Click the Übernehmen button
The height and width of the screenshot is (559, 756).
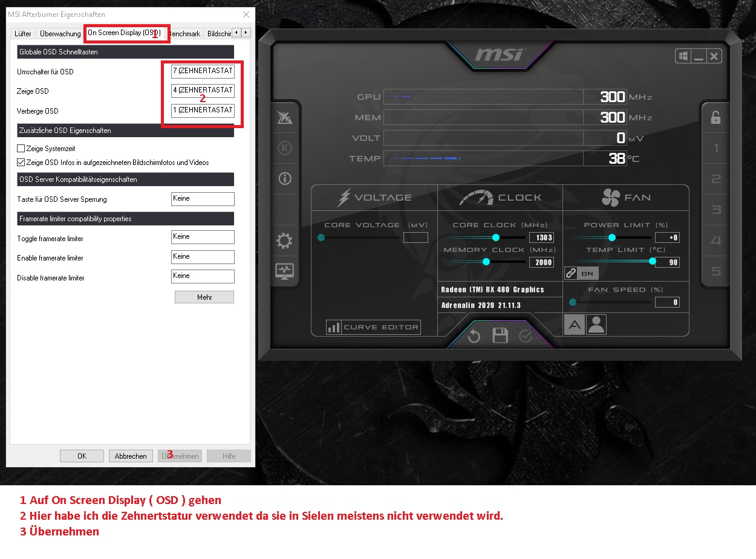coord(180,456)
